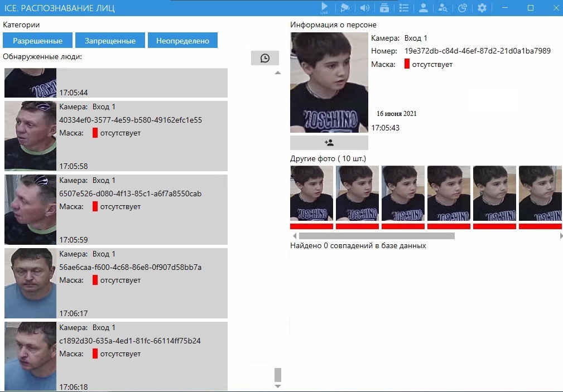Open the person search icon
Screen dimensions: 563x392
click(x=442, y=8)
